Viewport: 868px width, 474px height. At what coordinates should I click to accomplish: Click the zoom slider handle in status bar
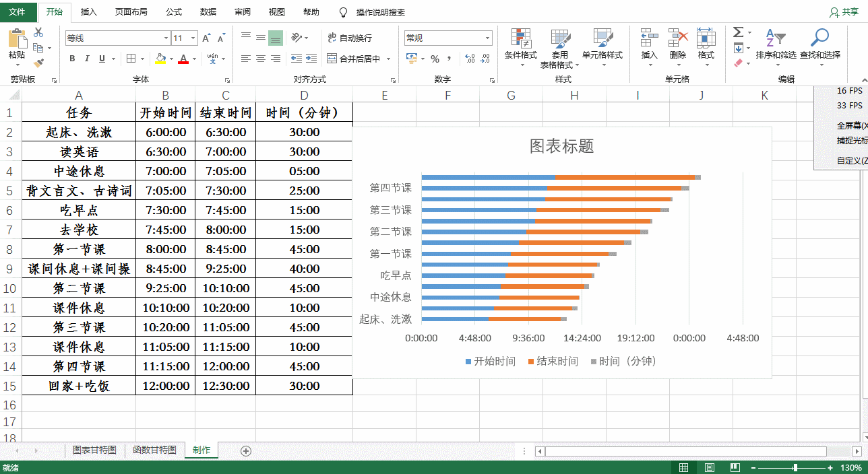796,467
